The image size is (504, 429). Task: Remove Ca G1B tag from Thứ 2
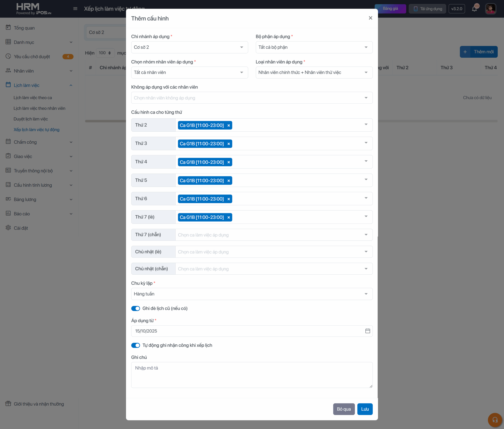[x=228, y=125]
